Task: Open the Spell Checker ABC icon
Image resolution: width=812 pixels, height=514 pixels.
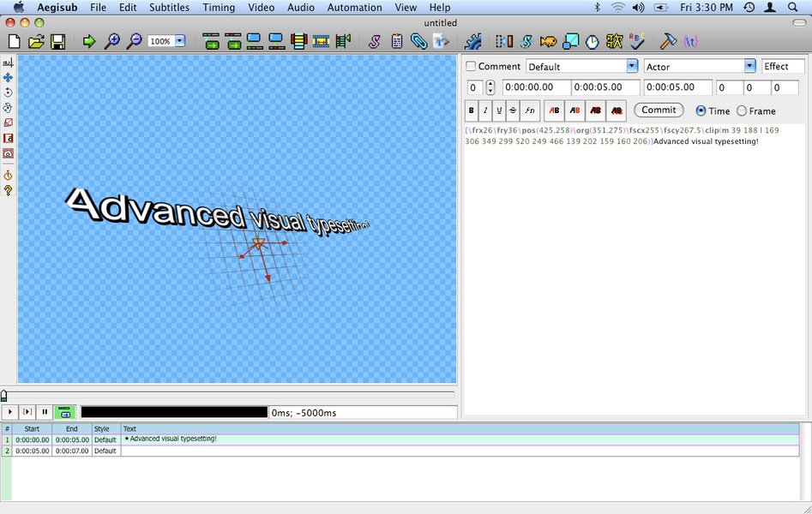Action: coord(635,41)
